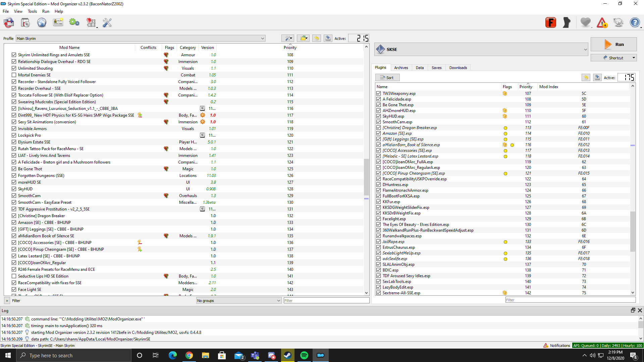Open the Profile dropdown showing Main Skyrim

tap(140, 38)
